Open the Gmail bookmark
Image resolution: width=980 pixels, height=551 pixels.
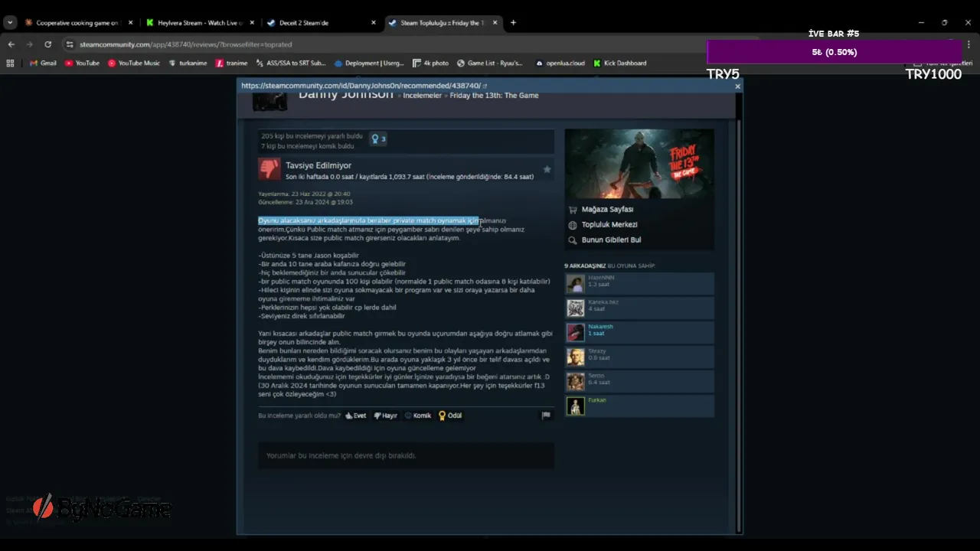[x=43, y=64]
